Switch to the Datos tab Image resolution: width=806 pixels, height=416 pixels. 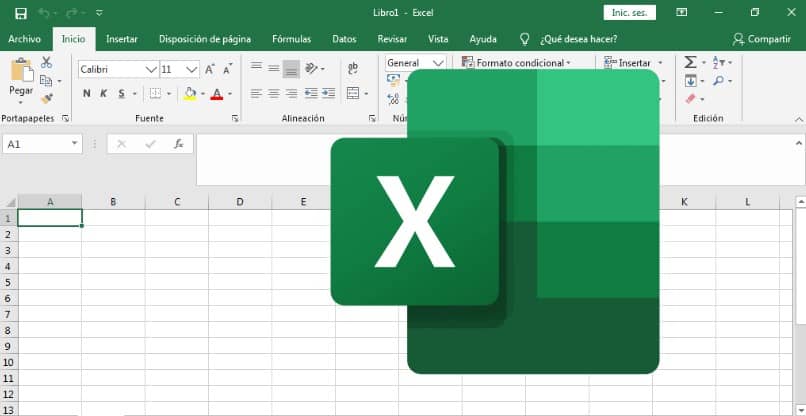pos(344,39)
